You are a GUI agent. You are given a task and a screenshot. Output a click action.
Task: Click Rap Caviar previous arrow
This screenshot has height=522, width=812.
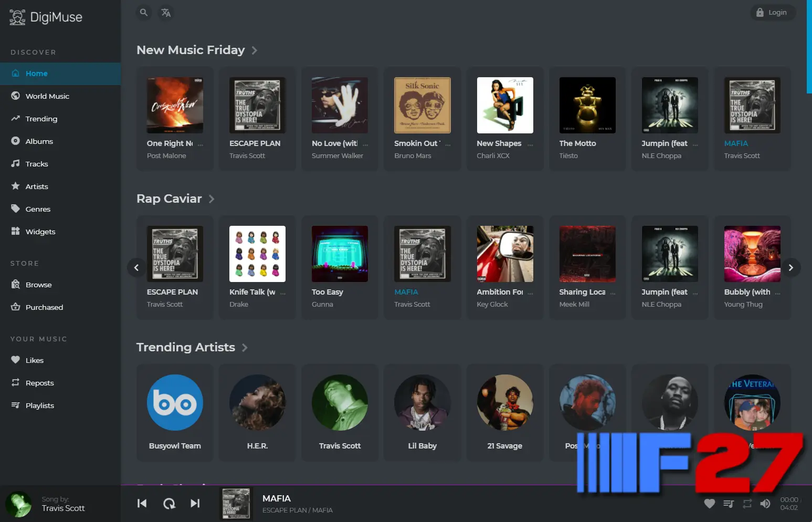tap(136, 268)
